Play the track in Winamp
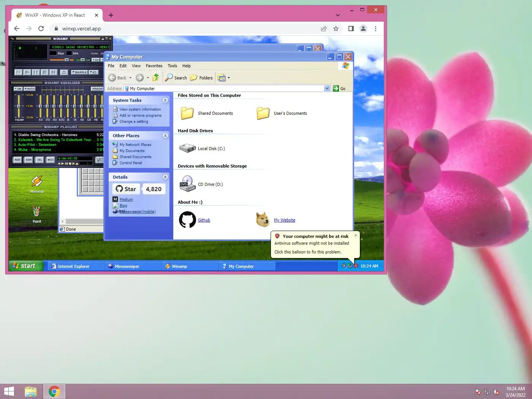This screenshot has height=399, width=532. [x=27, y=72]
